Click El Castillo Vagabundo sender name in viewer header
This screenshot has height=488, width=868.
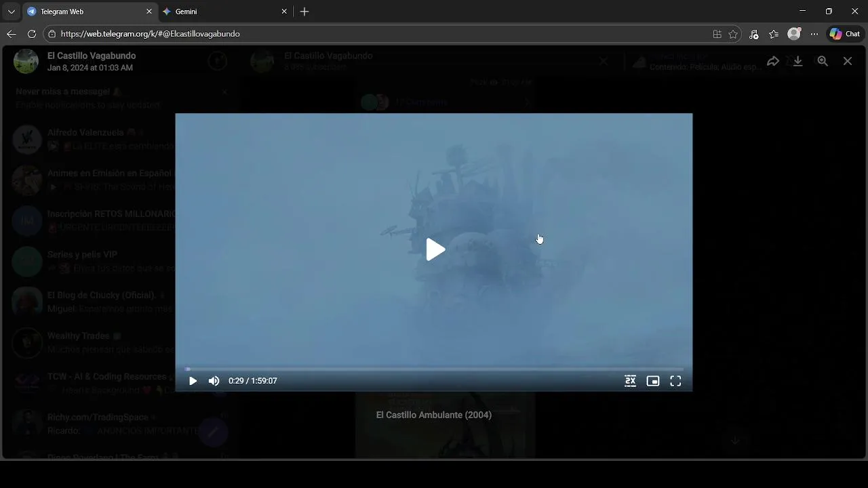[92, 56]
